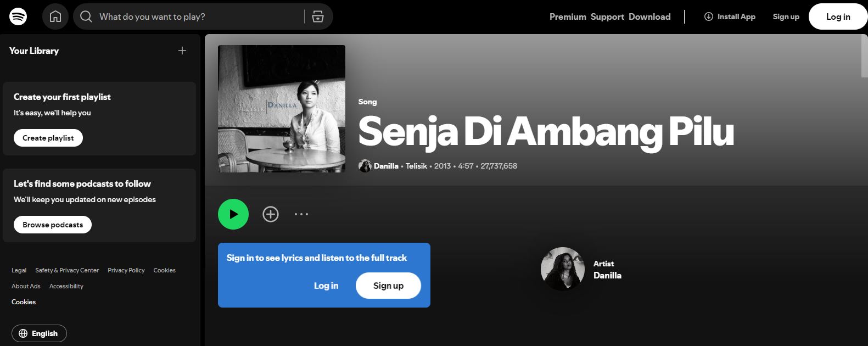Open the Browse icon in search bar

[x=318, y=16]
